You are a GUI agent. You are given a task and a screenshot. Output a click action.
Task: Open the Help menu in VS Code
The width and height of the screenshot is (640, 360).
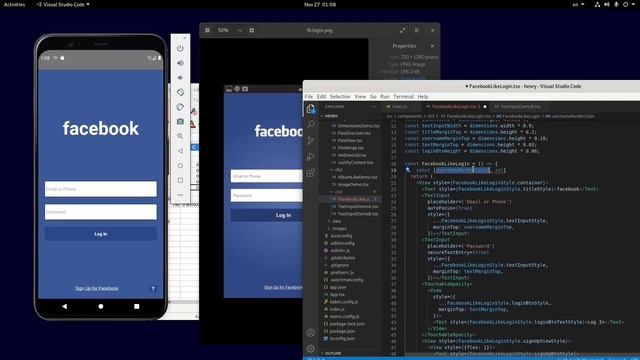(x=423, y=97)
